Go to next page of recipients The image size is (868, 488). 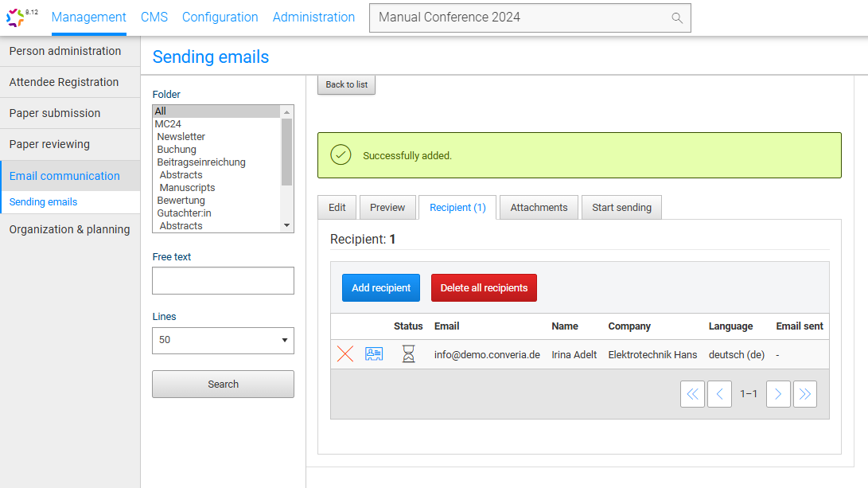click(x=778, y=394)
